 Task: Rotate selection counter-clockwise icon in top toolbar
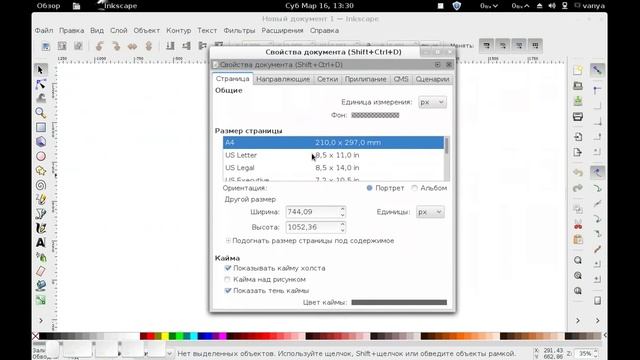pyautogui.click(x=100, y=46)
